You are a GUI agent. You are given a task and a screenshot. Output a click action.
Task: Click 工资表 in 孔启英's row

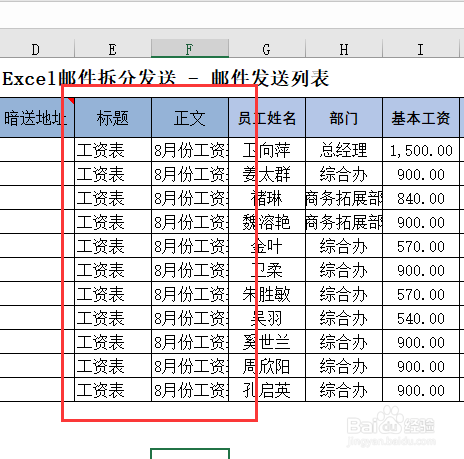[113, 390]
